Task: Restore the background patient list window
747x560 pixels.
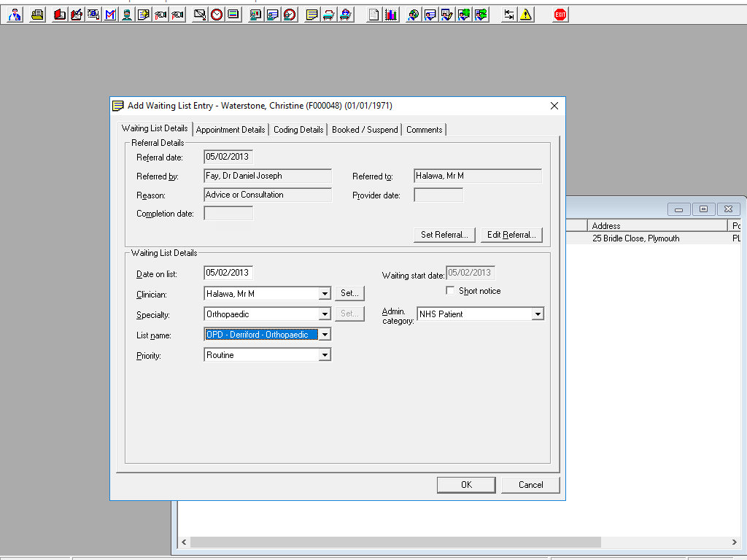Action: 703,209
